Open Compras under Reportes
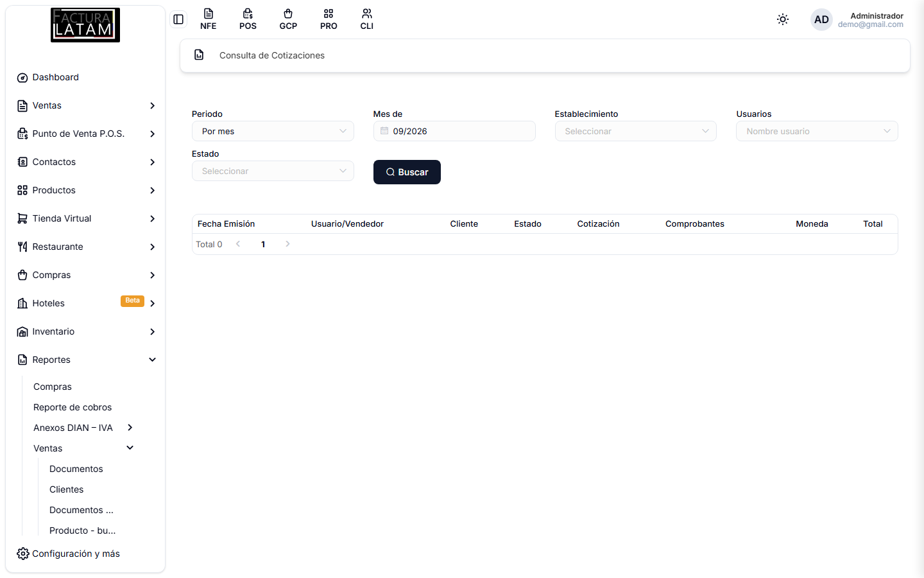924x578 pixels. pyautogui.click(x=53, y=387)
